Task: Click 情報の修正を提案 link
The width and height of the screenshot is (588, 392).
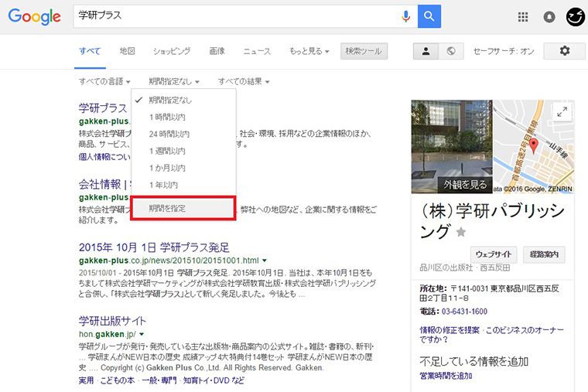Action: [x=450, y=330]
